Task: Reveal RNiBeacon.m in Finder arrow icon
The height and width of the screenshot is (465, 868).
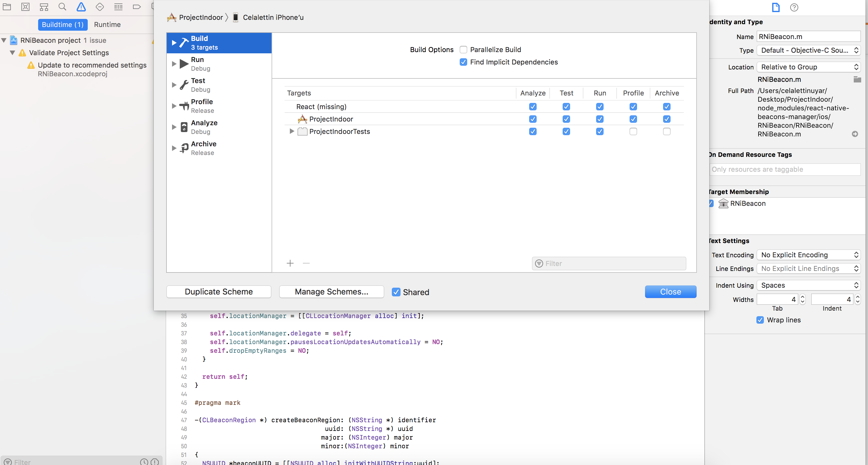Action: 855,134
